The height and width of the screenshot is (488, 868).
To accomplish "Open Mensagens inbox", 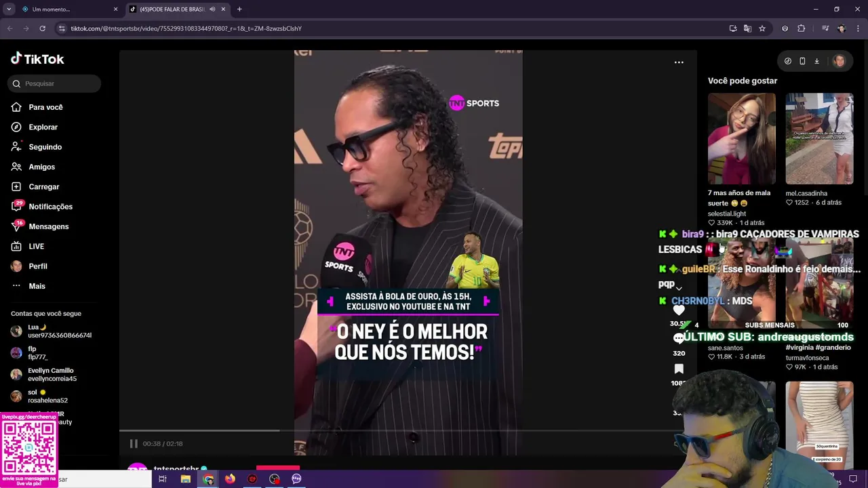I will coord(48,226).
